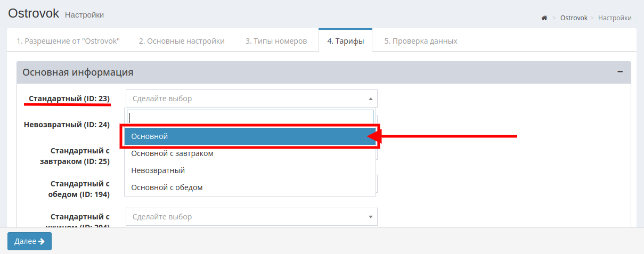644x254 pixels.
Task: Open the 5. Проверка данных tab
Action: click(x=421, y=41)
